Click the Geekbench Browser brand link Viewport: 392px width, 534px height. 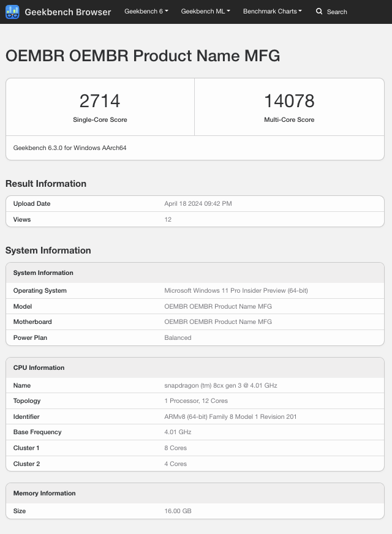point(67,12)
